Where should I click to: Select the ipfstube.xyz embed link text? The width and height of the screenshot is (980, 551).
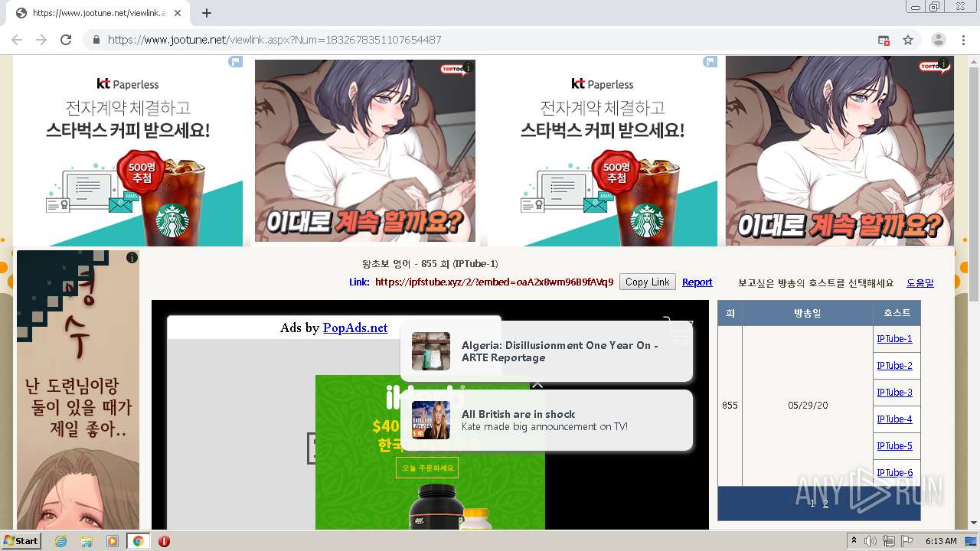pyautogui.click(x=494, y=282)
